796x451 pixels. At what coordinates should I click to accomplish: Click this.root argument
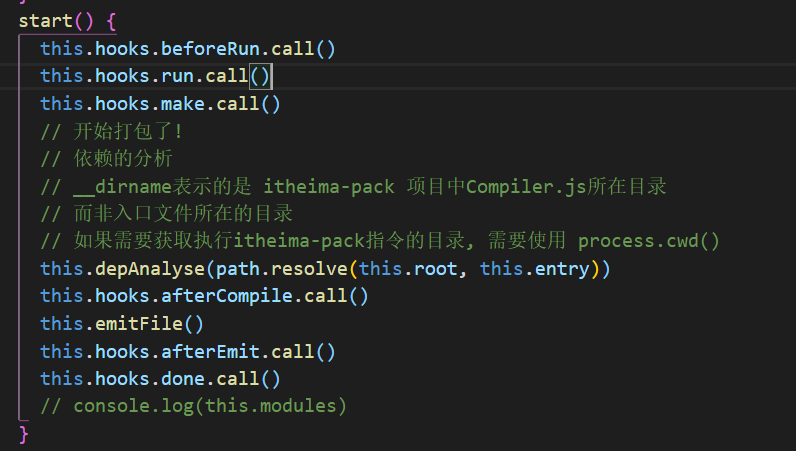pyautogui.click(x=408, y=269)
